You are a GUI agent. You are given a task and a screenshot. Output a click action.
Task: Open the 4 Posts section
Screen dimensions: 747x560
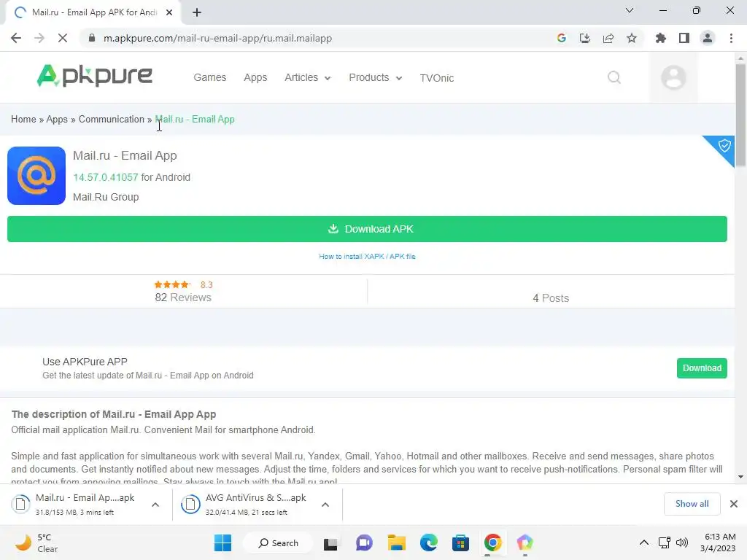tap(551, 298)
